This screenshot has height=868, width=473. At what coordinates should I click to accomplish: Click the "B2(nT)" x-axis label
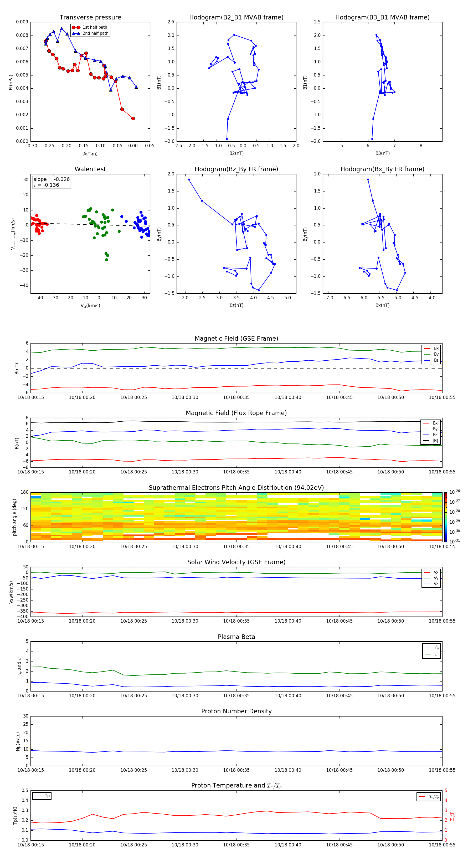236,153
